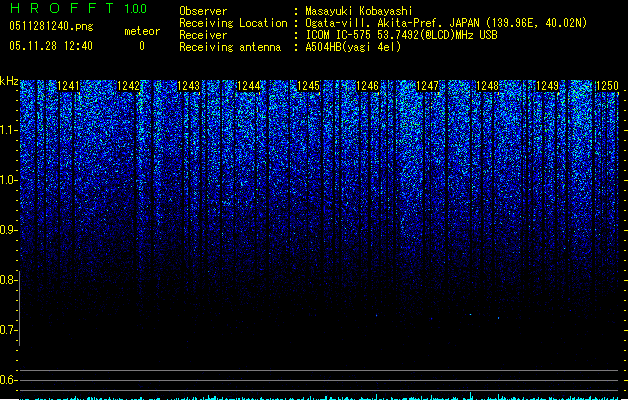Click the ICOM IC-575 receiver text
This screenshot has height=400, width=629.
401,35
